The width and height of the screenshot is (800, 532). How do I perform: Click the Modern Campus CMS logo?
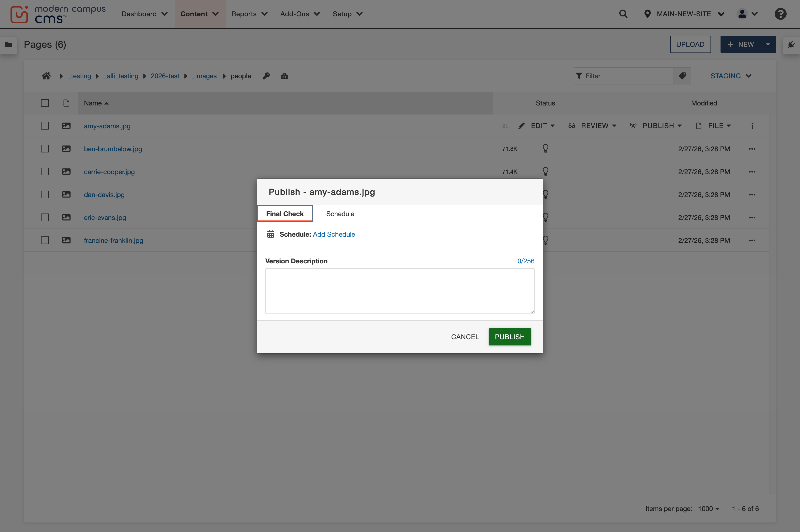click(58, 14)
